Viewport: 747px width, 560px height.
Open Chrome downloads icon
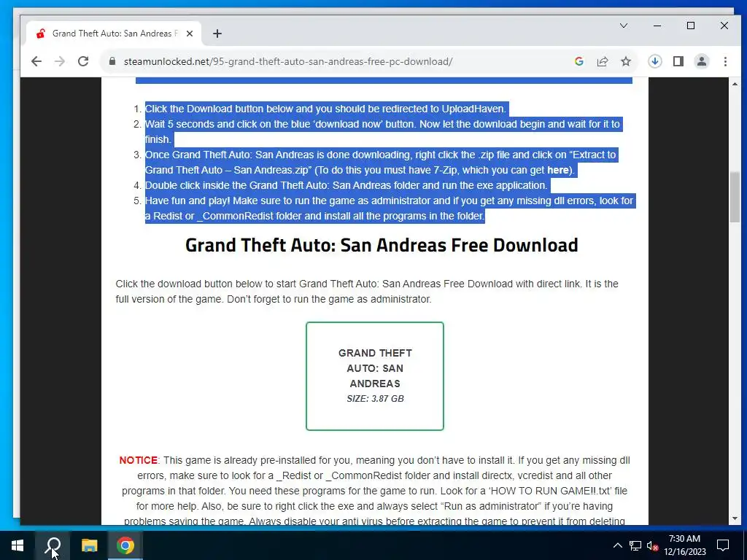[654, 61]
